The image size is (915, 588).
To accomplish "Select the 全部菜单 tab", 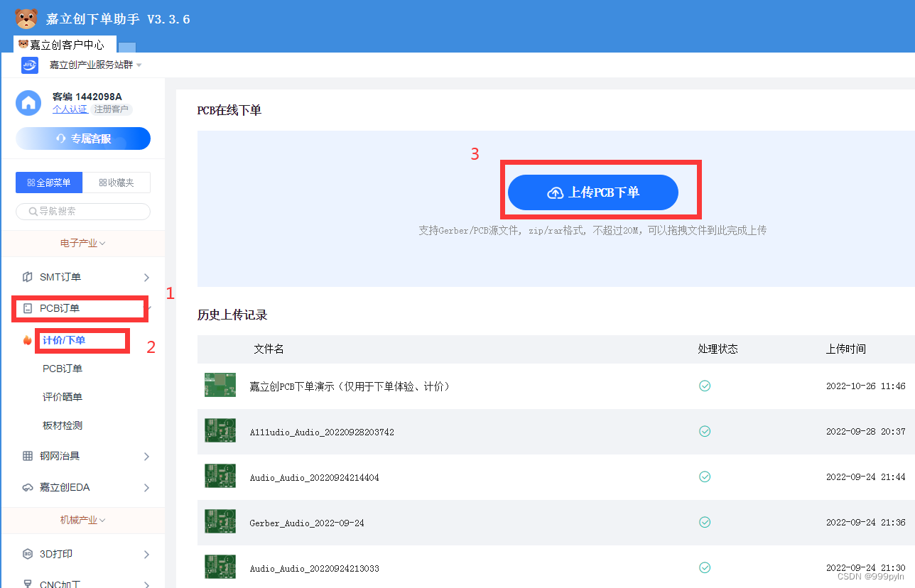I will click(49, 183).
